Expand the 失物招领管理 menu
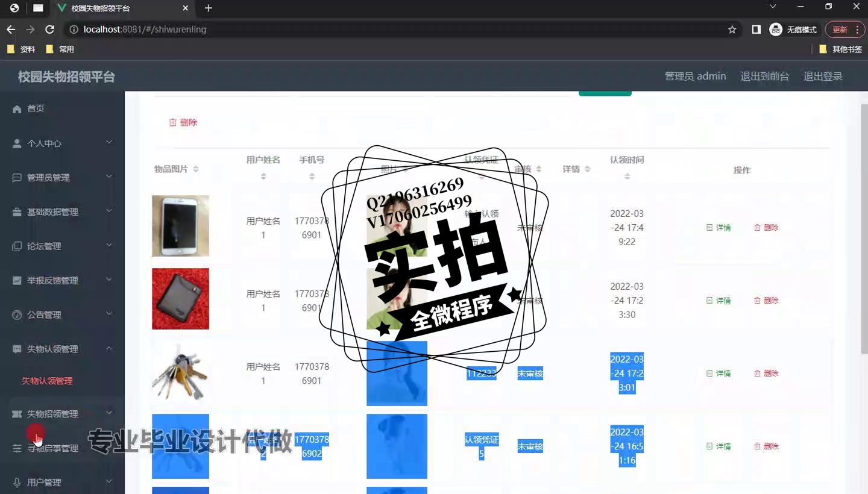Screen dimensions: 868x494 (62, 414)
